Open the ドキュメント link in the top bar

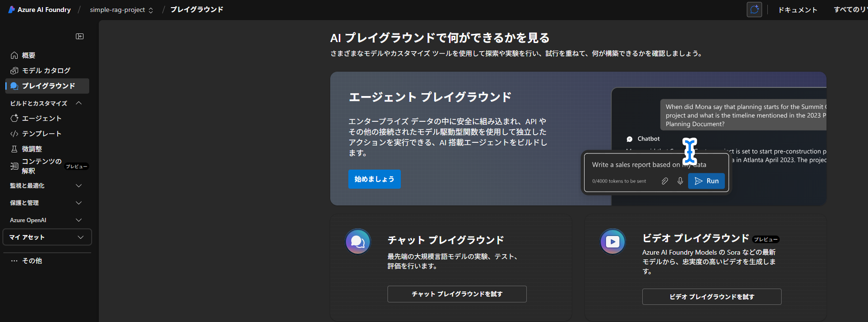click(x=798, y=10)
